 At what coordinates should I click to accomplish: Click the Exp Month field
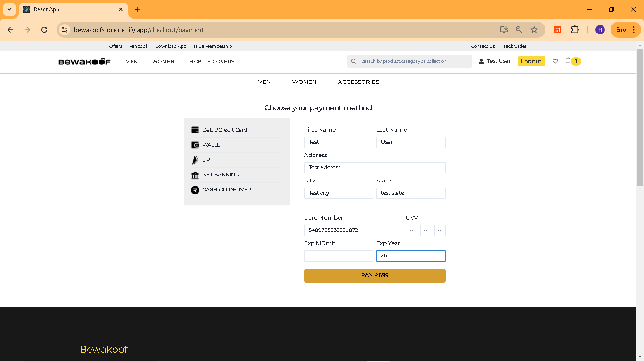click(339, 256)
